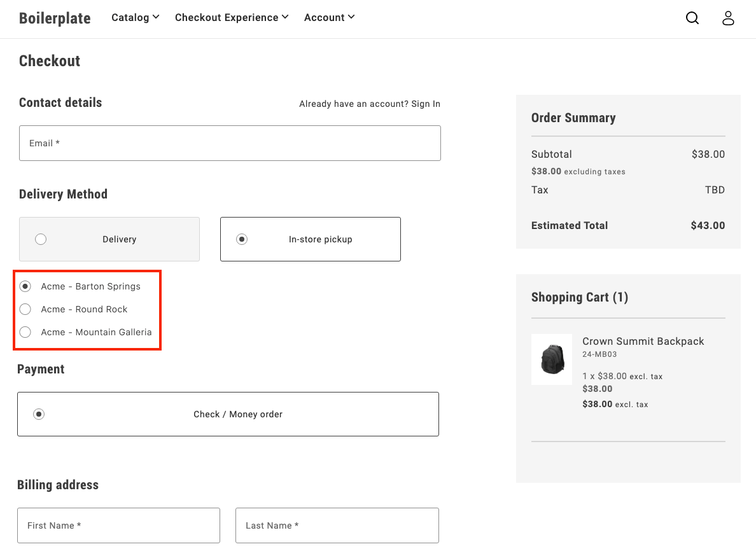Click the account profile icon
The height and width of the screenshot is (556, 756).
(728, 18)
